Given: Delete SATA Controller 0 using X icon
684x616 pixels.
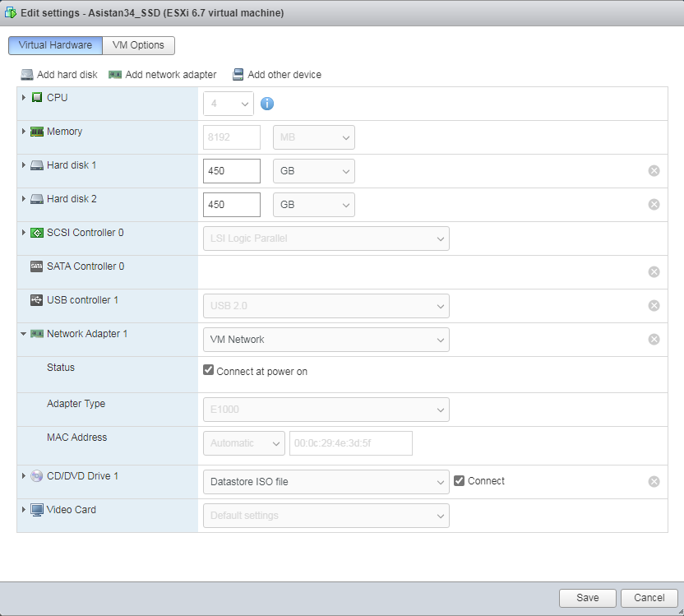Looking at the screenshot, I should click(654, 272).
